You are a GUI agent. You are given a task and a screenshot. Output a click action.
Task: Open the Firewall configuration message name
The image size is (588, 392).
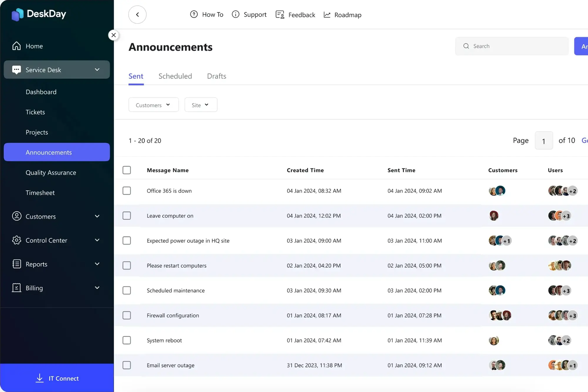pos(173,315)
